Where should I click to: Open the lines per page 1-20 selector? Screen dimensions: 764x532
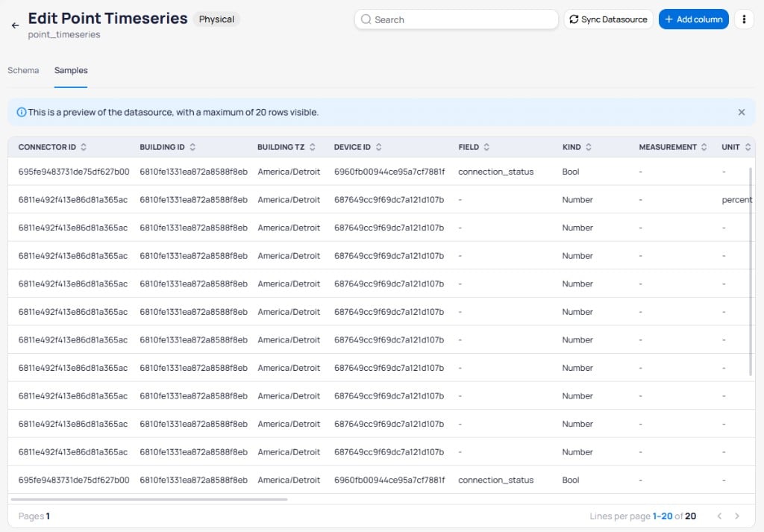663,516
